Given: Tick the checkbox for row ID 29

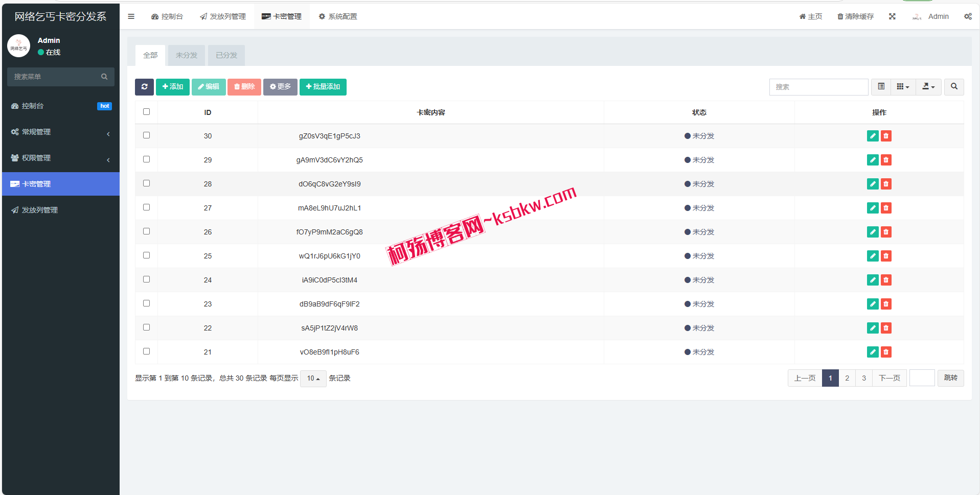Looking at the screenshot, I should (x=147, y=159).
